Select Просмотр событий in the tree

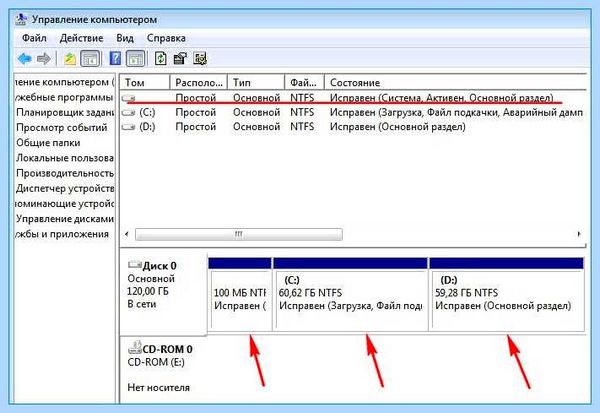coord(62,128)
